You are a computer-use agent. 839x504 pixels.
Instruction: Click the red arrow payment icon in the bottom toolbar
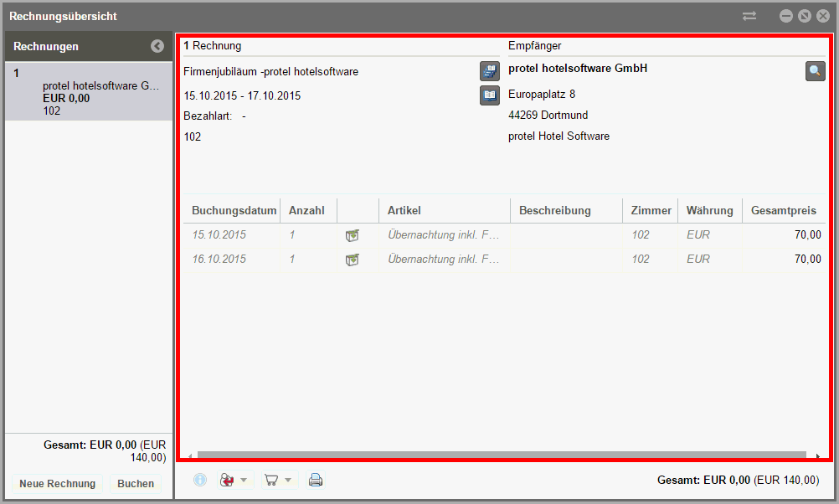pos(226,481)
